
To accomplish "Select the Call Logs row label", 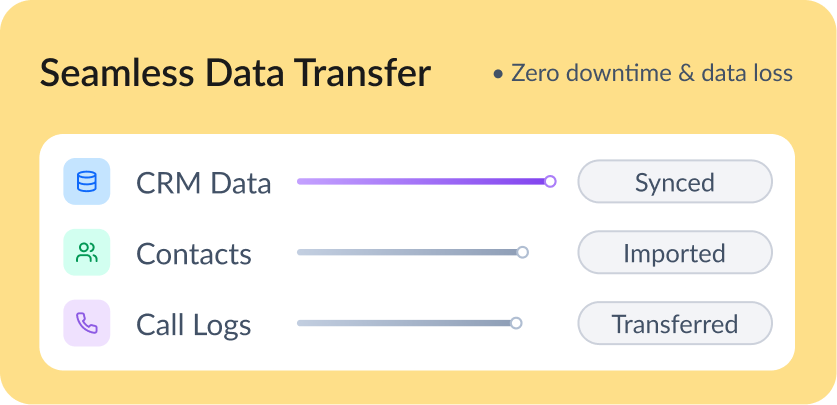I will 194,325.
